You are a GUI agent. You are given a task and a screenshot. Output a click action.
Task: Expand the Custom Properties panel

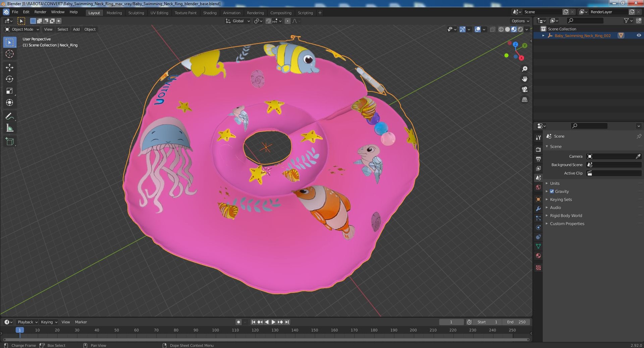[567, 224]
